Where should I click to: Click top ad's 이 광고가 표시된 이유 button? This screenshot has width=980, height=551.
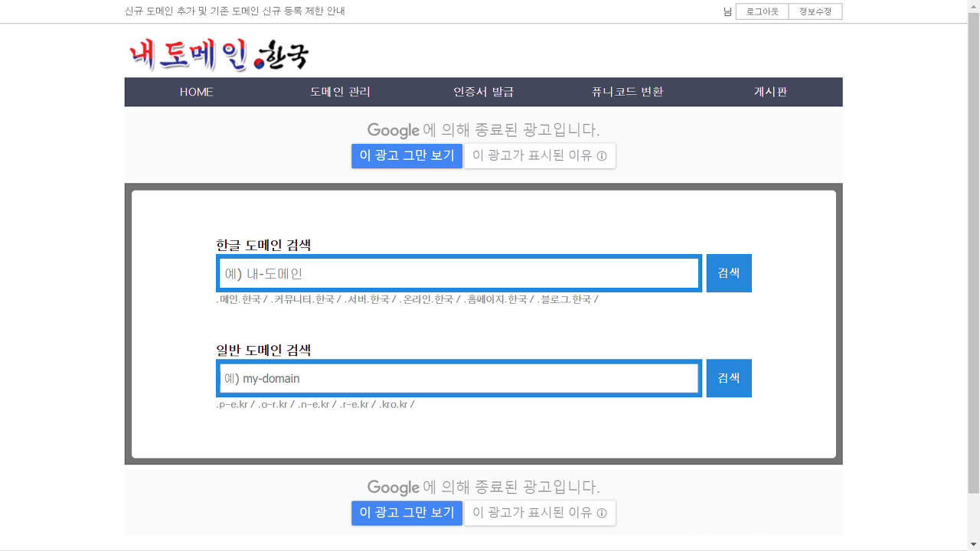coord(540,155)
